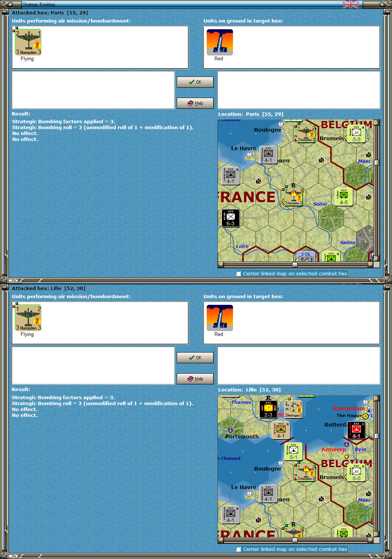
Task: Click the Red factory icon in Paris window
Action: tap(220, 42)
